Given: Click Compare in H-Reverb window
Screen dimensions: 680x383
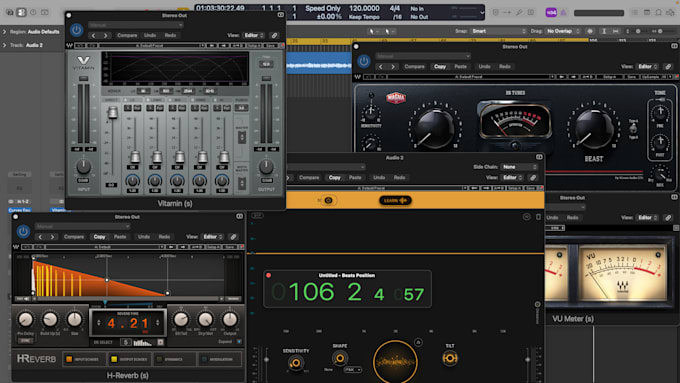Looking at the screenshot, I should coord(74,237).
